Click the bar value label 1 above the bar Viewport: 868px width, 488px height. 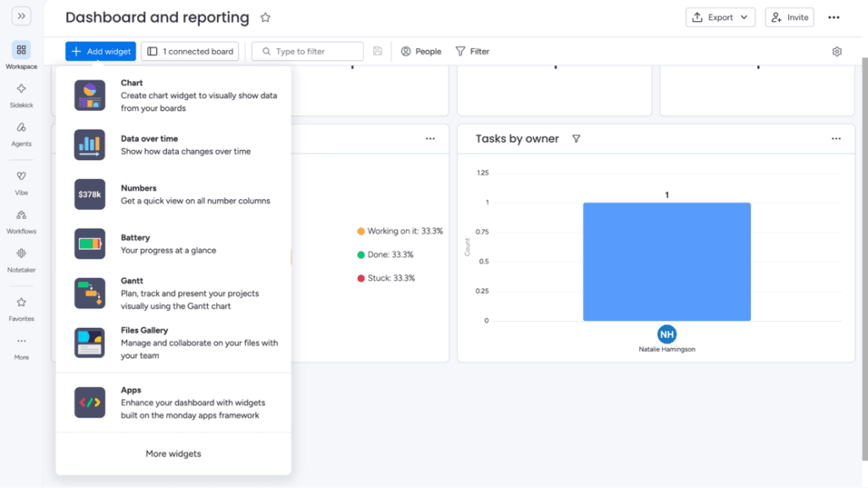point(666,195)
